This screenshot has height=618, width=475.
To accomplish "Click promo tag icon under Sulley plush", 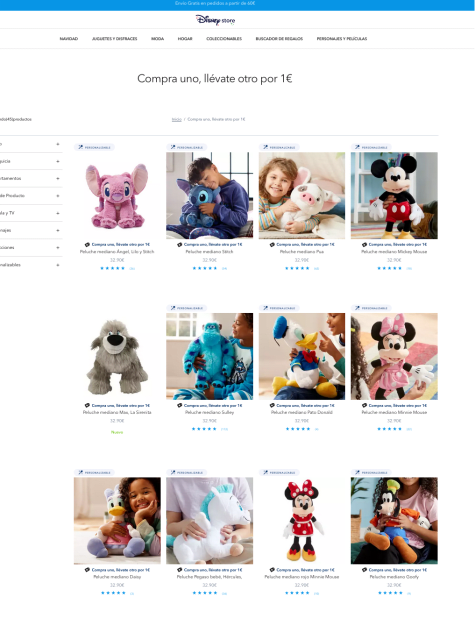I will (179, 406).
